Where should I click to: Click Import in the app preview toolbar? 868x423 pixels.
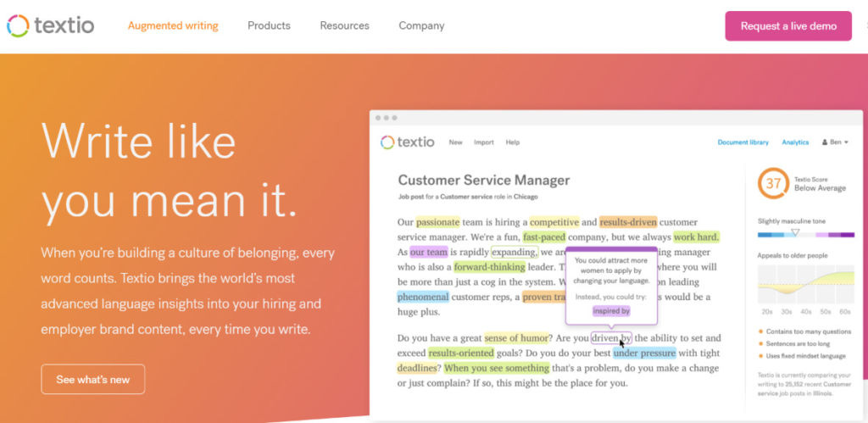point(484,142)
